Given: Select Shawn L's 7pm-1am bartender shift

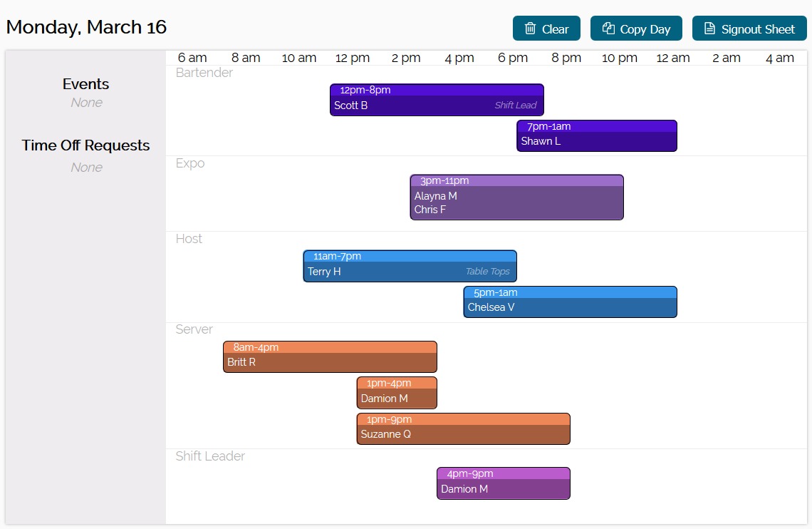Looking at the screenshot, I should [596, 135].
